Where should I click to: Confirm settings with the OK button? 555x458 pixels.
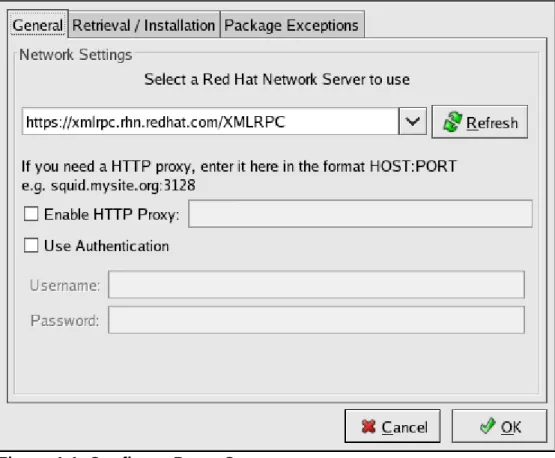click(499, 426)
